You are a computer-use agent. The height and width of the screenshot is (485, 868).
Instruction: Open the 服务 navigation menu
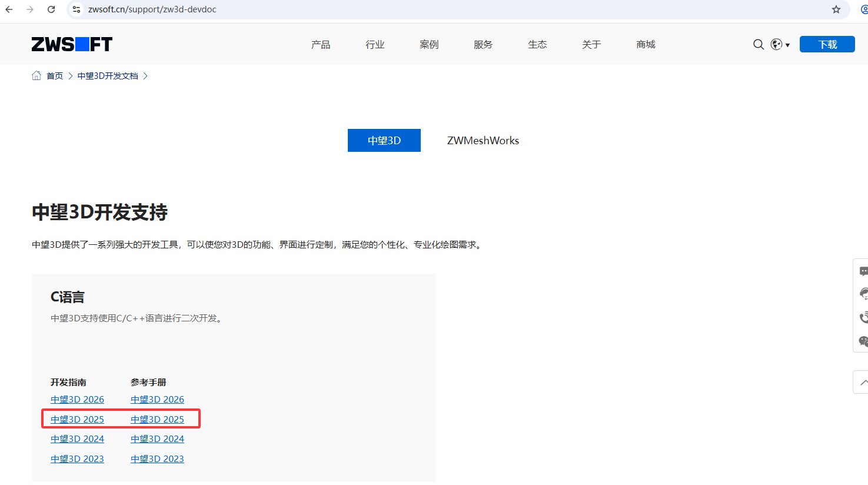pos(483,45)
